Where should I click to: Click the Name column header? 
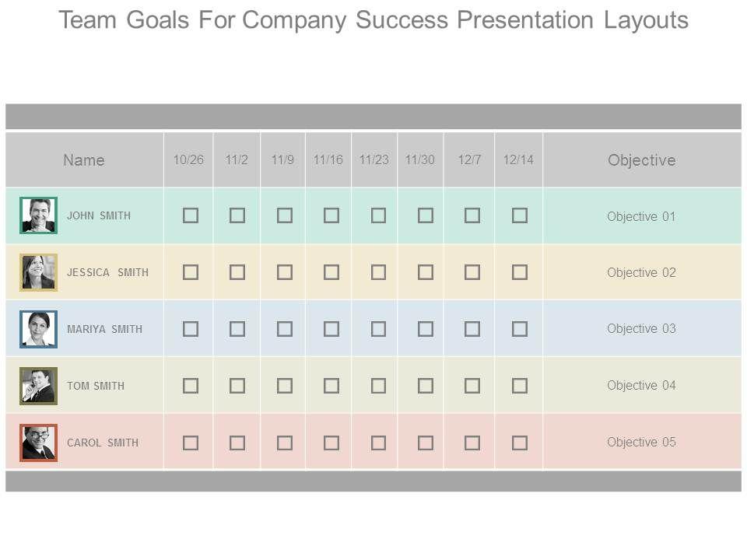[84, 160]
